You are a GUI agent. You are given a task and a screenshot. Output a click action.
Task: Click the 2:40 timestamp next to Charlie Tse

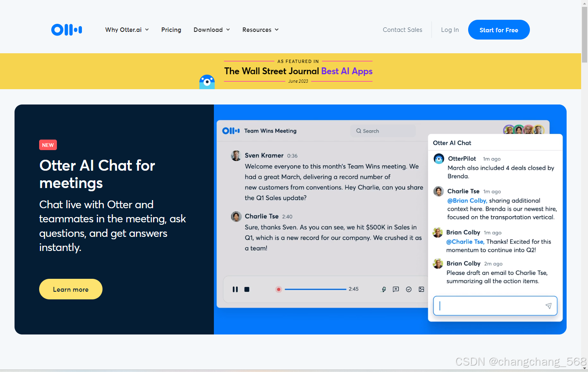[x=287, y=217]
